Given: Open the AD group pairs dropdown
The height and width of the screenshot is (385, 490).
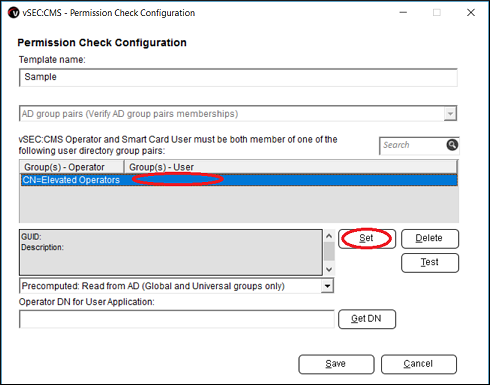Looking at the screenshot, I should (x=450, y=114).
